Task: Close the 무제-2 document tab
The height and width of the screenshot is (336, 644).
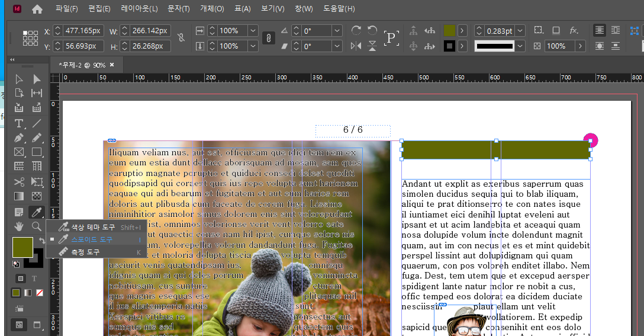Action: pos(112,65)
